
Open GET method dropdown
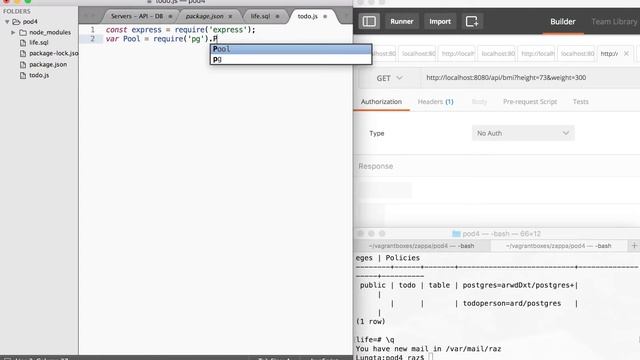point(389,78)
